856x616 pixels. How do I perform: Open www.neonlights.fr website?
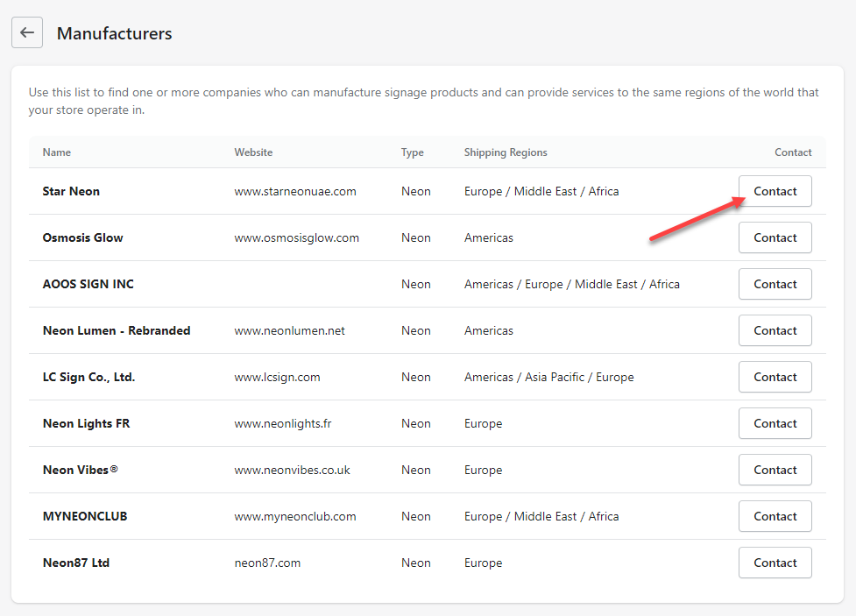pos(282,423)
